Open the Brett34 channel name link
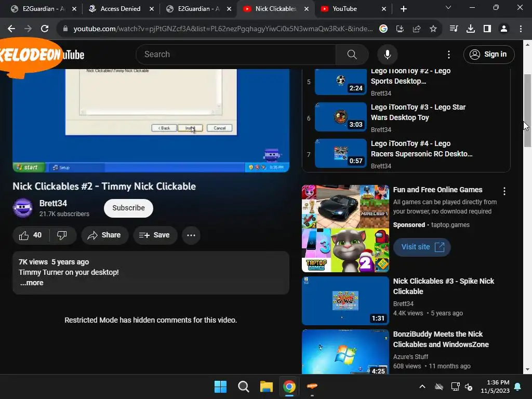The width and height of the screenshot is (532, 399). point(53,203)
